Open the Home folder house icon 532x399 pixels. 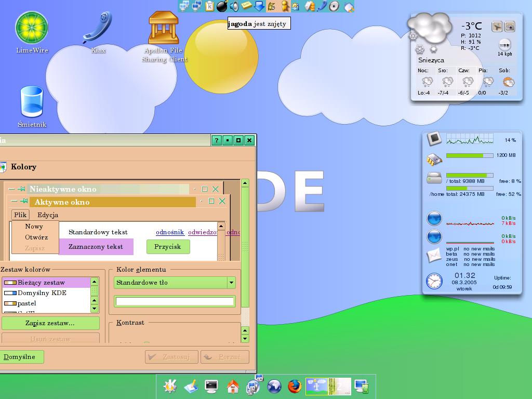pos(233,386)
